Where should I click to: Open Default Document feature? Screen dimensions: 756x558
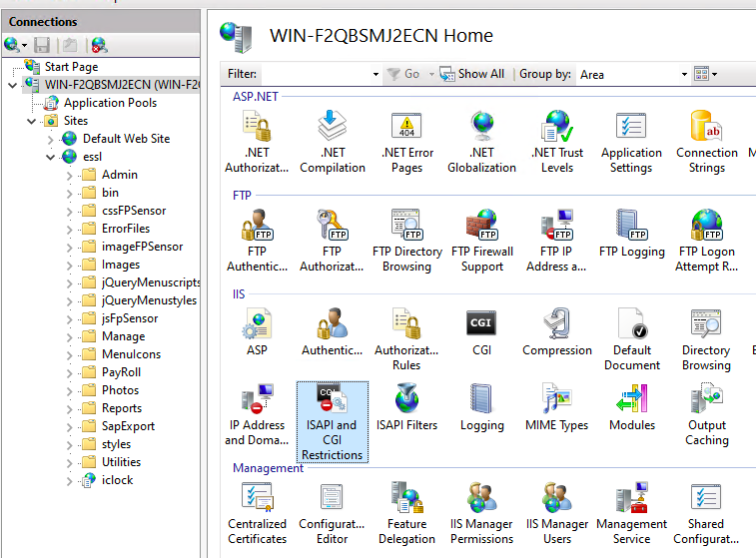coord(632,339)
